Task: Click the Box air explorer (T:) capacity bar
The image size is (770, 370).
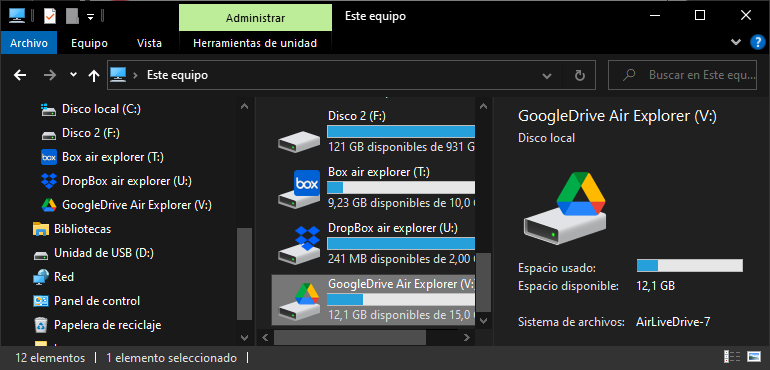Action: coord(401,187)
